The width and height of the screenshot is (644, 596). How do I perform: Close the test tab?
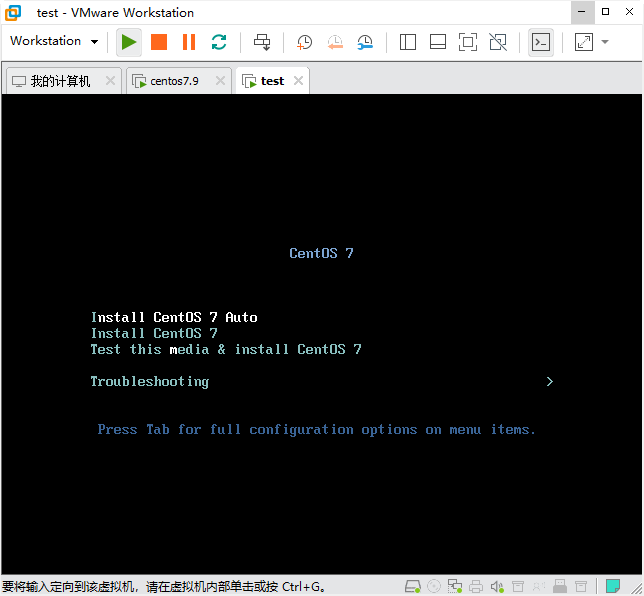[299, 81]
